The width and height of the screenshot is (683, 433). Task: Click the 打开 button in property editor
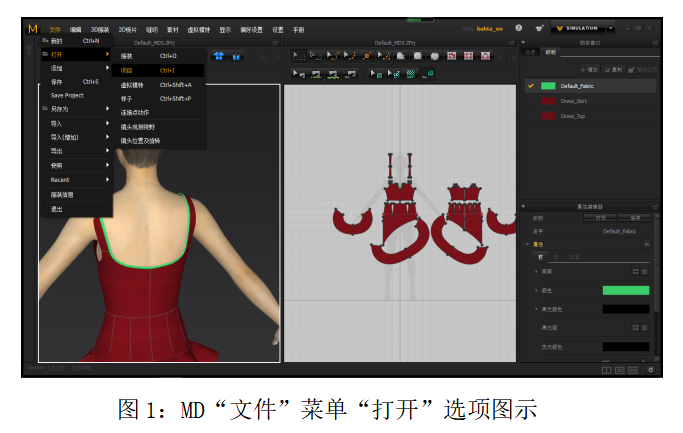pos(601,217)
